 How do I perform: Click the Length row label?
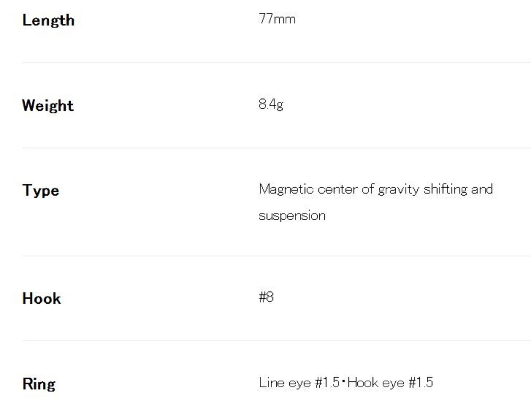click(x=48, y=20)
